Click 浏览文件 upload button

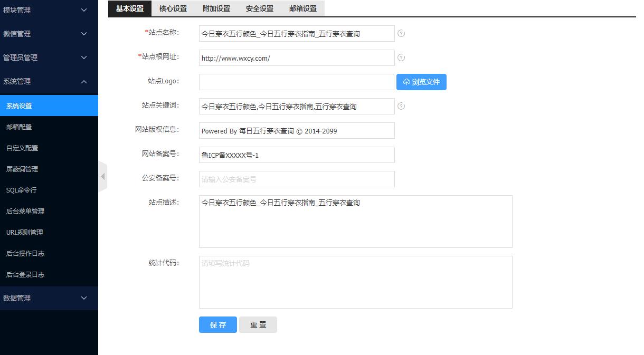421,82
